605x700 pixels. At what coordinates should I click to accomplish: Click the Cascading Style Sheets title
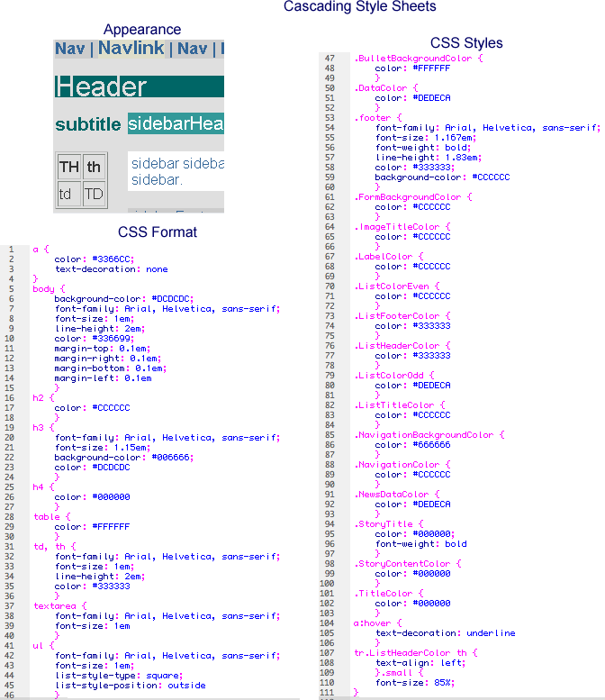click(x=359, y=7)
